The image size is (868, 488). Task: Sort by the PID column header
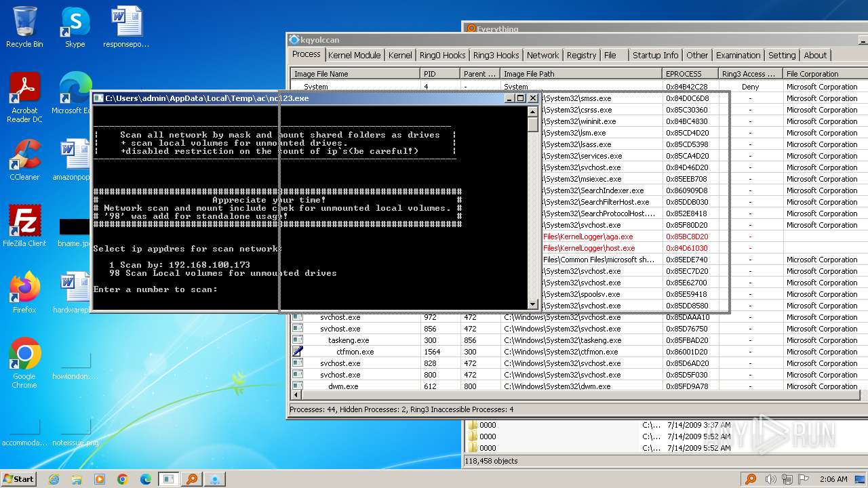[439, 74]
